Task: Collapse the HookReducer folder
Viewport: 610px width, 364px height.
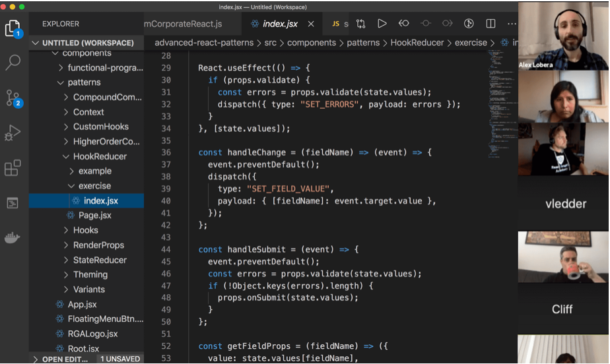Action: pos(99,156)
